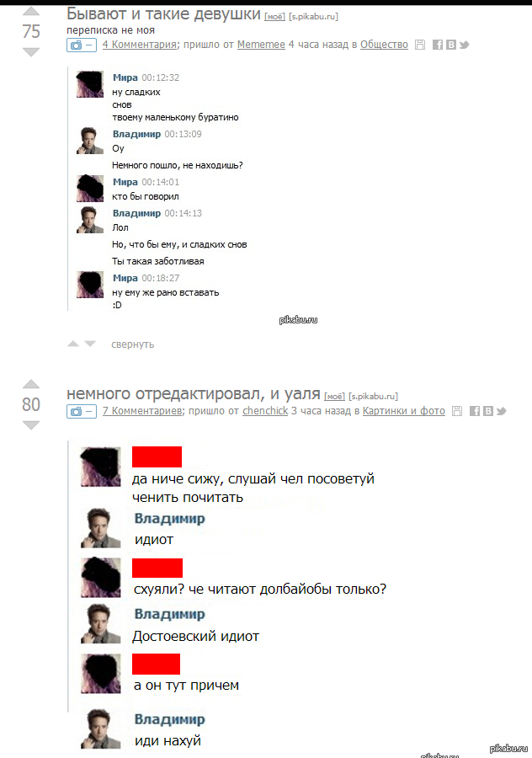Open author profile Mememee
Viewport: 532px width, 758px height.
(x=261, y=45)
